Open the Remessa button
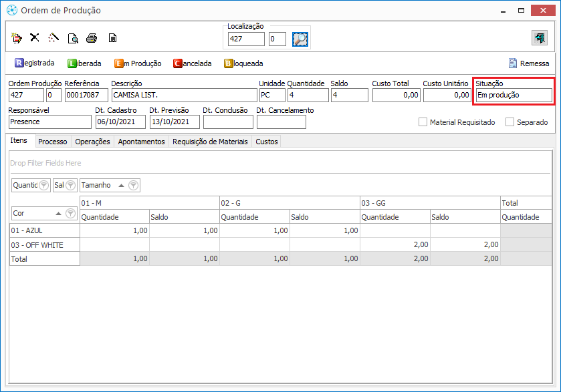561x392 pixels. (x=529, y=63)
